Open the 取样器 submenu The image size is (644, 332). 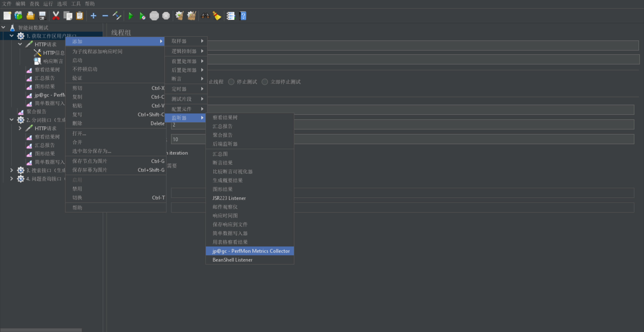coord(186,41)
